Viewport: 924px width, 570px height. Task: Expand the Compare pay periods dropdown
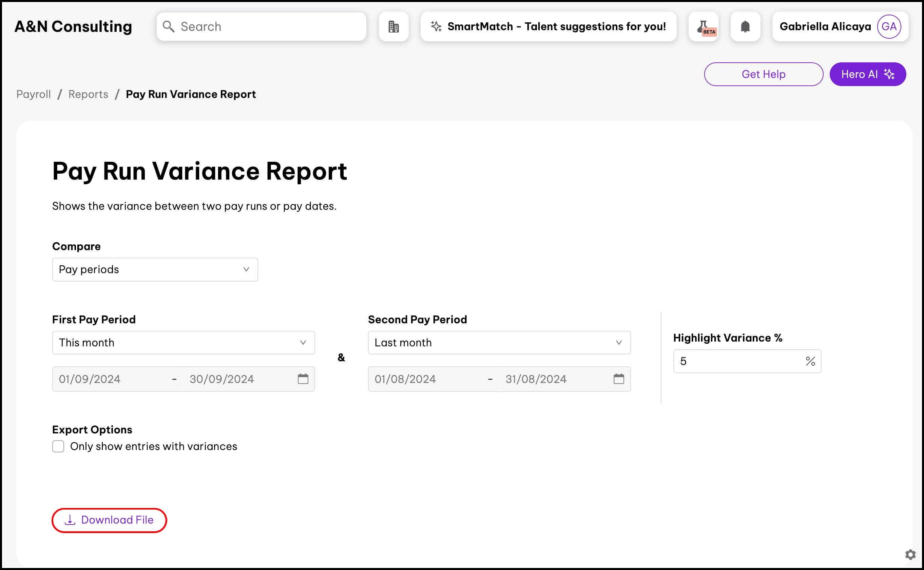155,269
